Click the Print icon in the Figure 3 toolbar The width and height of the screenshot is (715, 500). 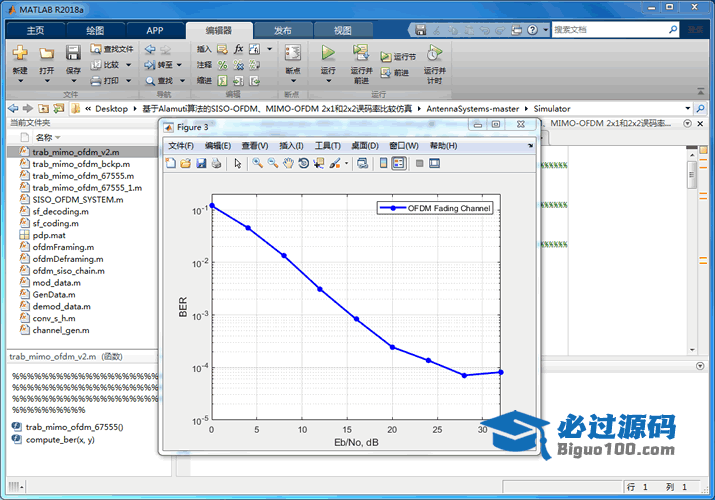coord(216,163)
